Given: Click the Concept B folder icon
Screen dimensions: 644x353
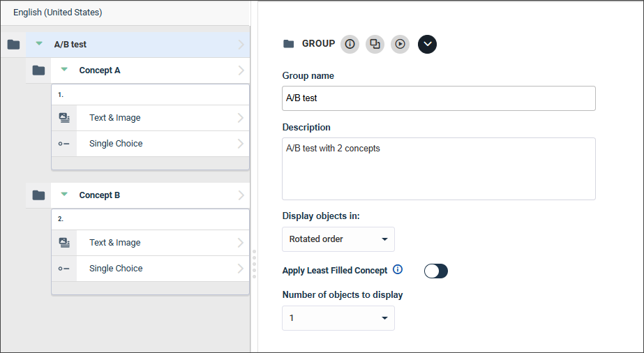Looking at the screenshot, I should coord(38,195).
